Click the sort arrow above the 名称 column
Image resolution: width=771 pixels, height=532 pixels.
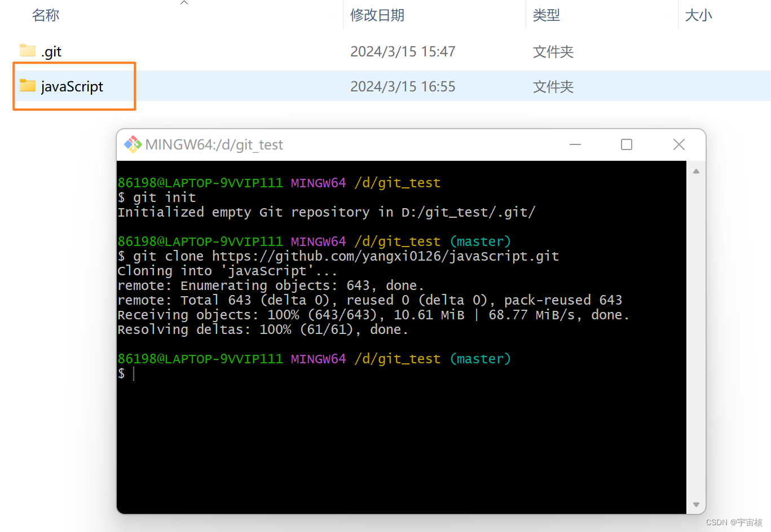tap(184, 3)
